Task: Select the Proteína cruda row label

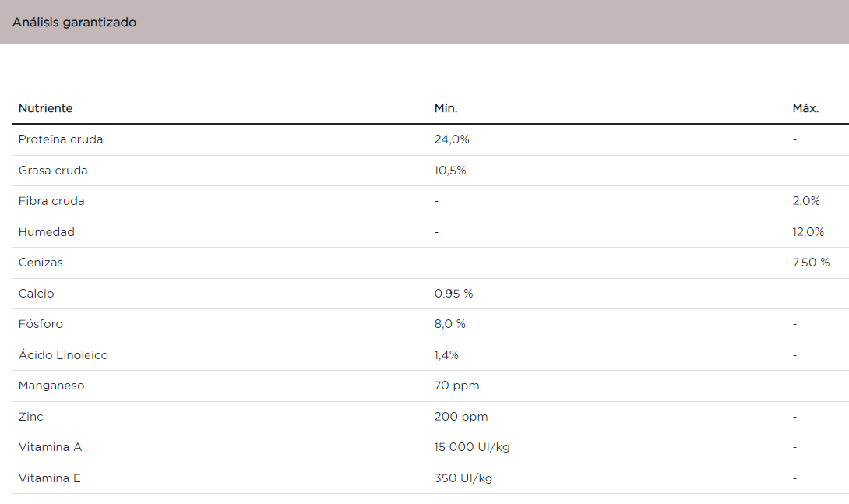Action: [61, 139]
